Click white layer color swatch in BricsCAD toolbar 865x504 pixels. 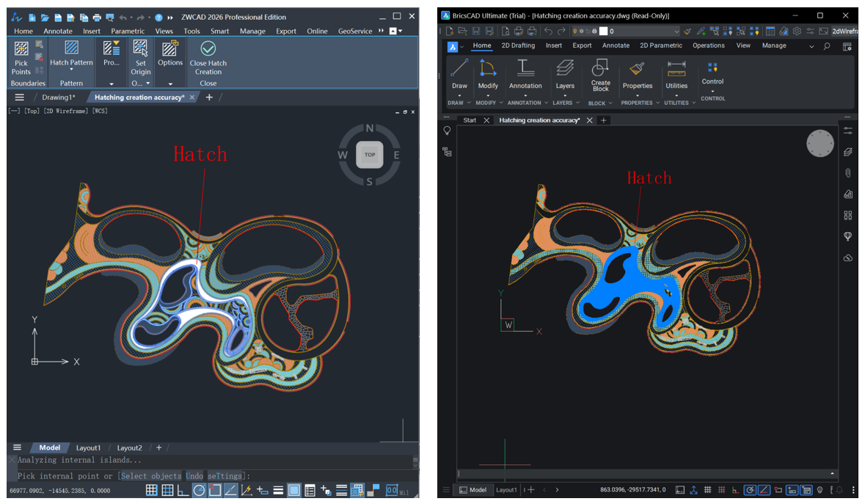[604, 31]
